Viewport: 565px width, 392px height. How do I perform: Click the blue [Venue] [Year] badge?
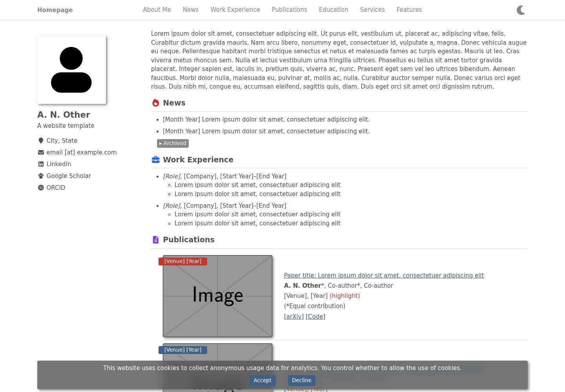(x=183, y=350)
